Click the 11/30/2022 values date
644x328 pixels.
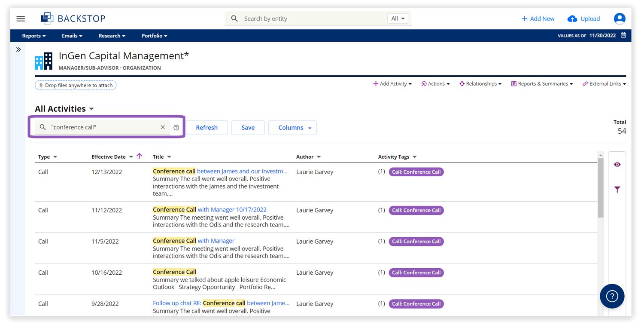[x=603, y=36]
